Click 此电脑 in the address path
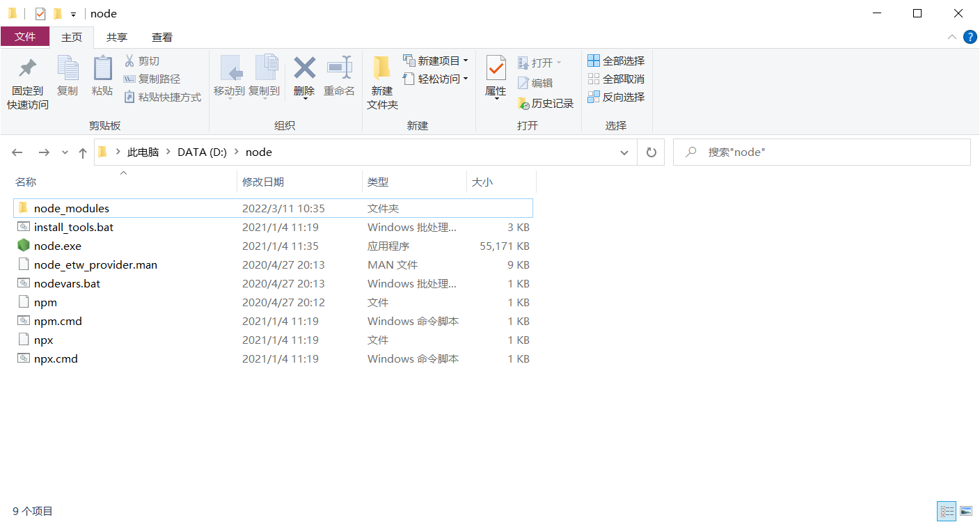The image size is (980, 522). (x=143, y=152)
